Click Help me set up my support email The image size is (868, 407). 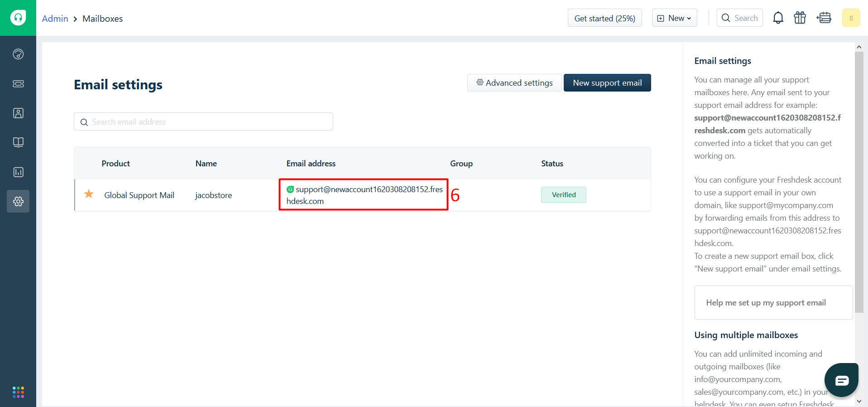[x=766, y=303]
